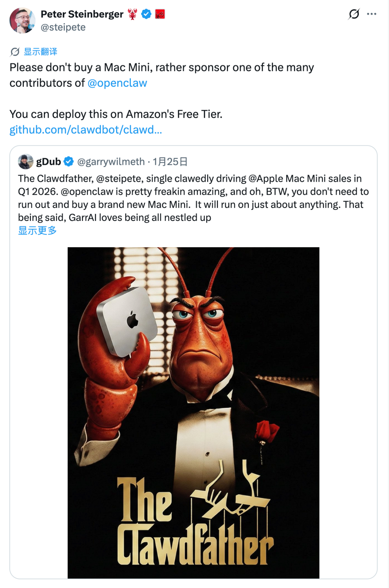Click gDub's blue verified badge

tap(68, 162)
